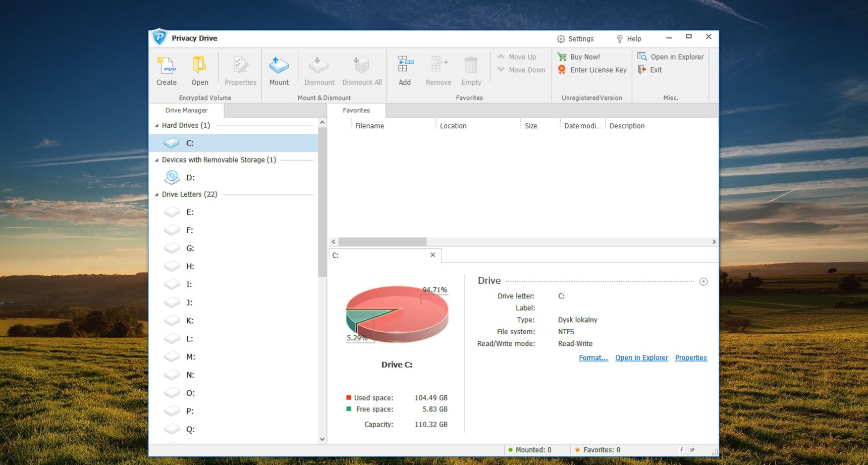Open an encrypted volume file
Viewport: 868px width, 465px height.
[200, 71]
